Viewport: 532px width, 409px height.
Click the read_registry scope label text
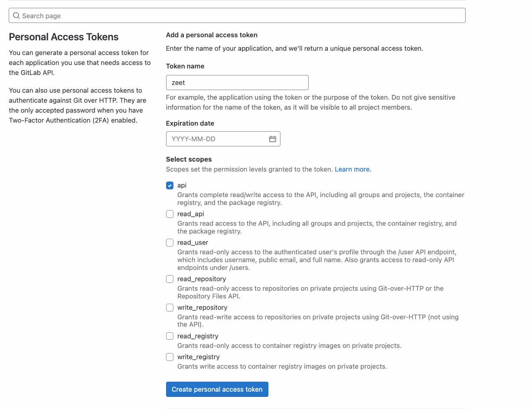click(198, 336)
